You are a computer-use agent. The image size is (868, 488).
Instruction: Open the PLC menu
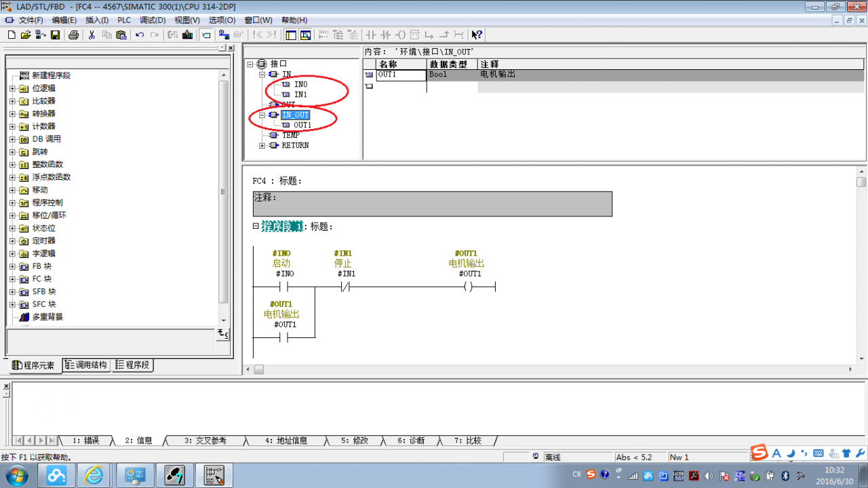[x=124, y=20]
